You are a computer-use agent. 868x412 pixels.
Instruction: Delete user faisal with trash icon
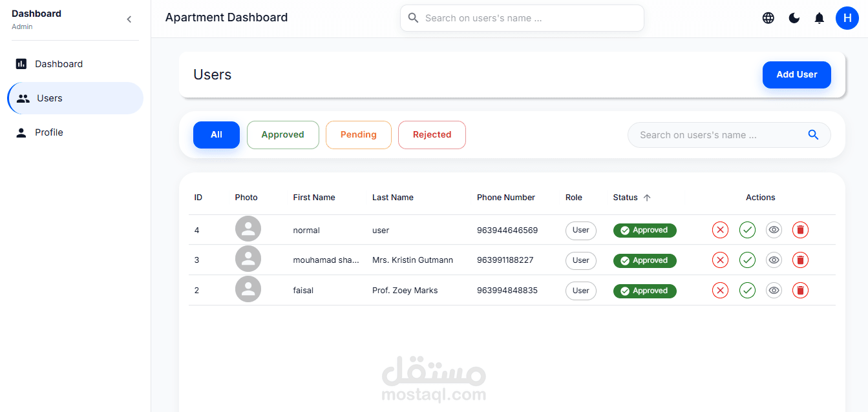[800, 291]
